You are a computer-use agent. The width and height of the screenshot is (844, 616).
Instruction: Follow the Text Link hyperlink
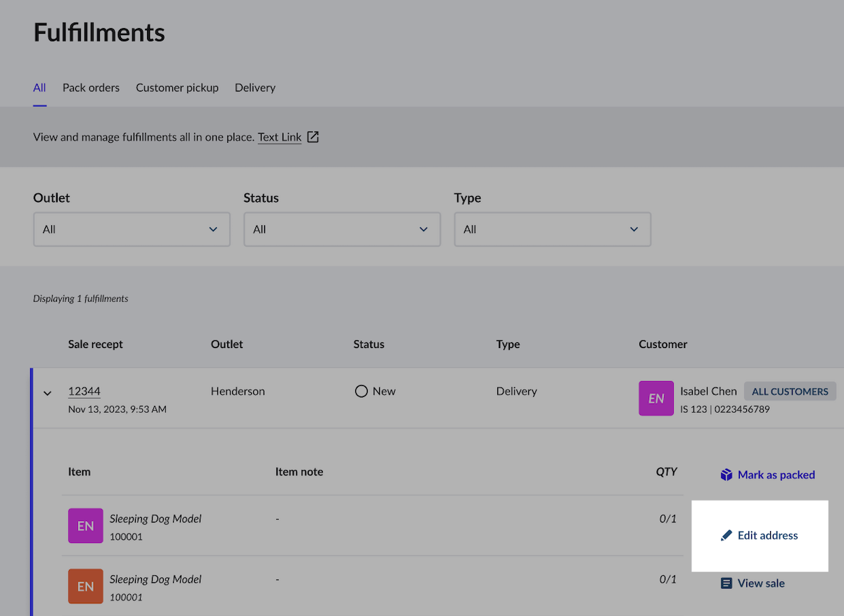[280, 137]
